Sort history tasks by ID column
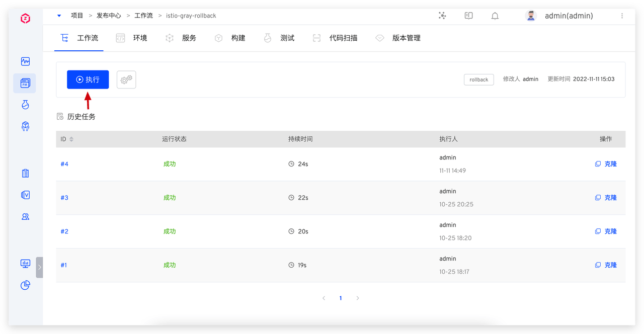Viewport: 644px width, 334px height. 71,139
